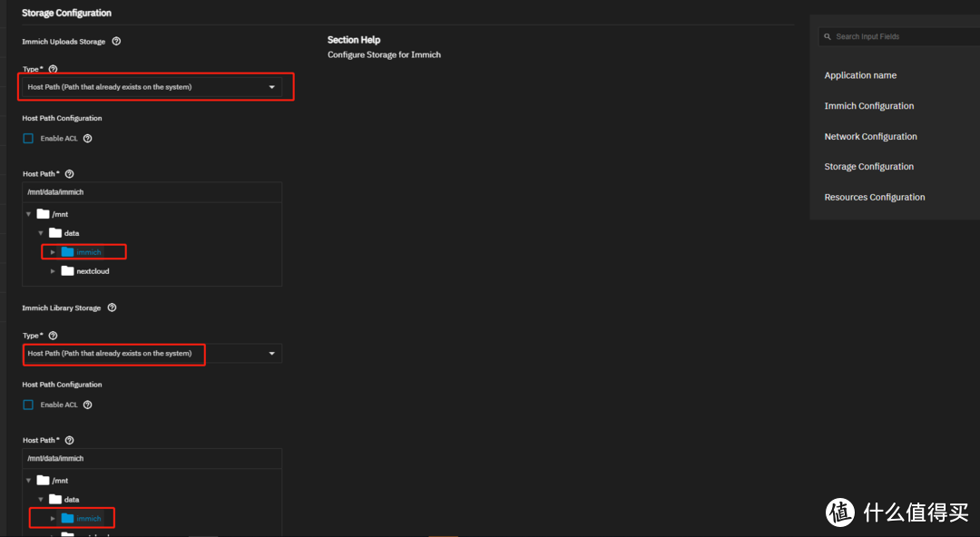
Task: Collapse data node in Library tree
Action: pyautogui.click(x=41, y=500)
